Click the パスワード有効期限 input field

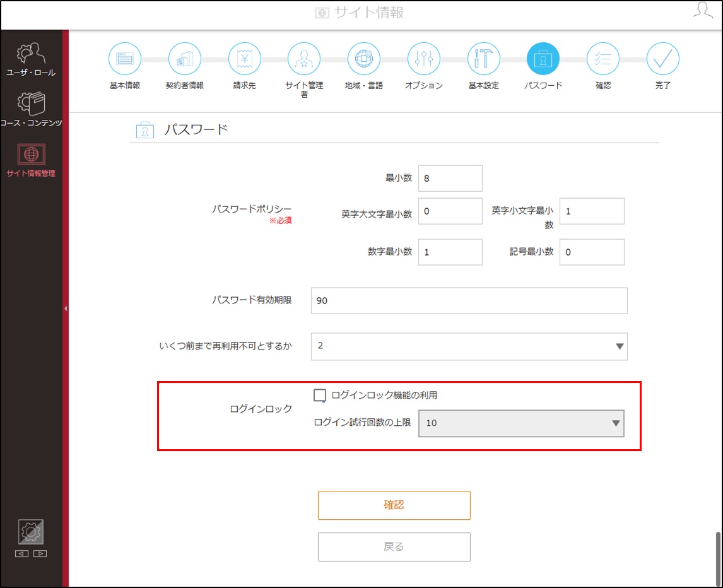point(469,301)
